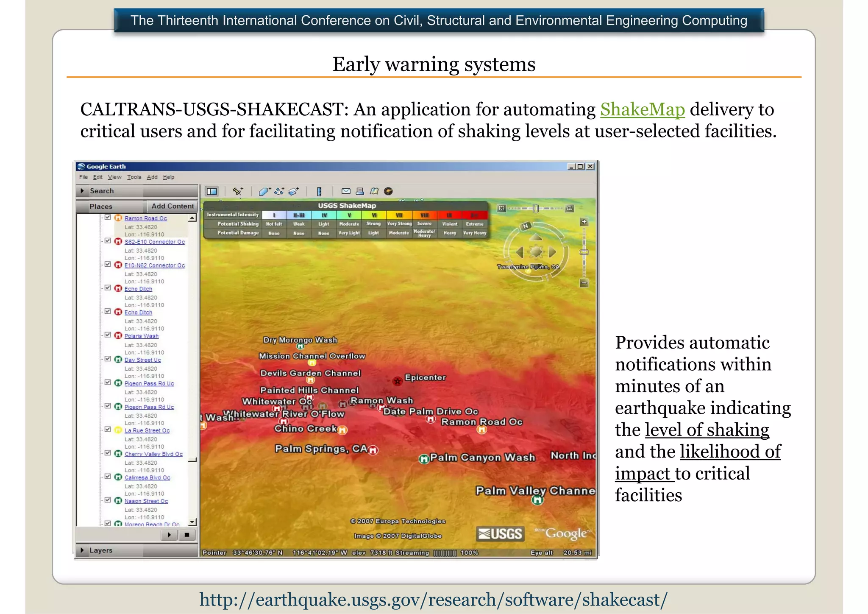Select the Add Path tool
This screenshot has width=868, height=614.
tap(279, 191)
